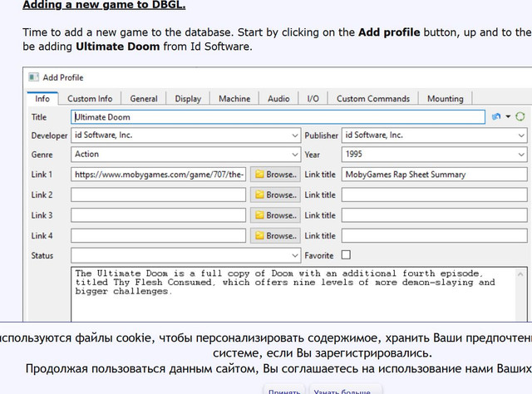532x394 pixels.
Task: Open the arrow menu next to search icon
Action: (x=508, y=116)
